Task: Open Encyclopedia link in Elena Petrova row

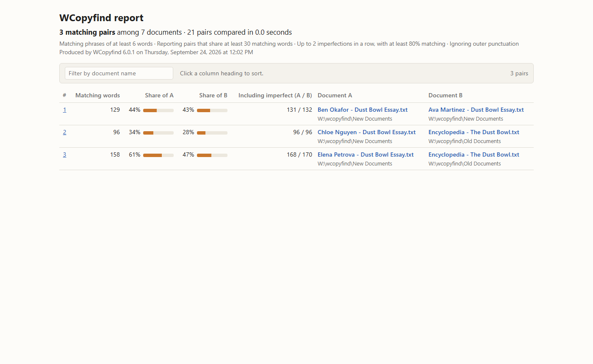Action: [x=474, y=154]
